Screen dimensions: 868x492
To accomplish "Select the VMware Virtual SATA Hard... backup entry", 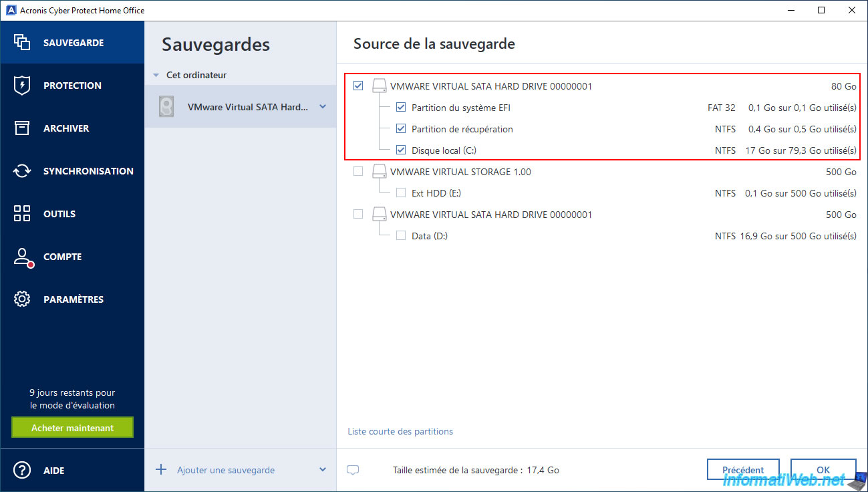I will [x=241, y=107].
